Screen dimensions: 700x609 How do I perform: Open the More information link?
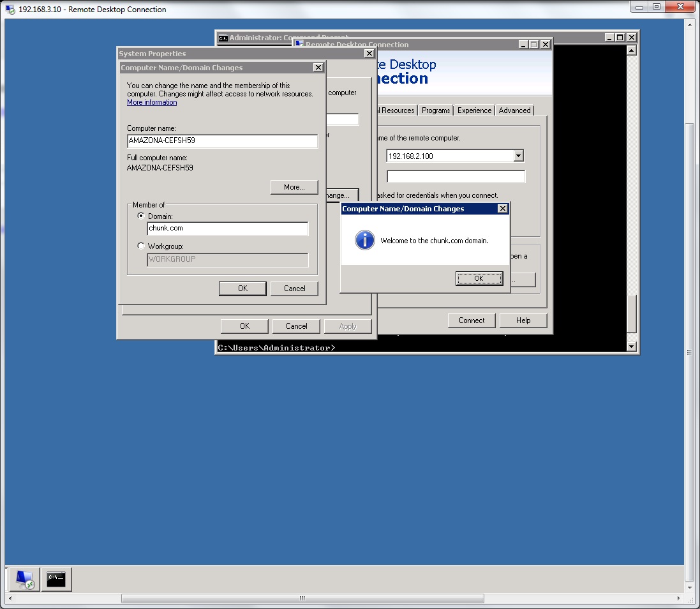point(152,102)
